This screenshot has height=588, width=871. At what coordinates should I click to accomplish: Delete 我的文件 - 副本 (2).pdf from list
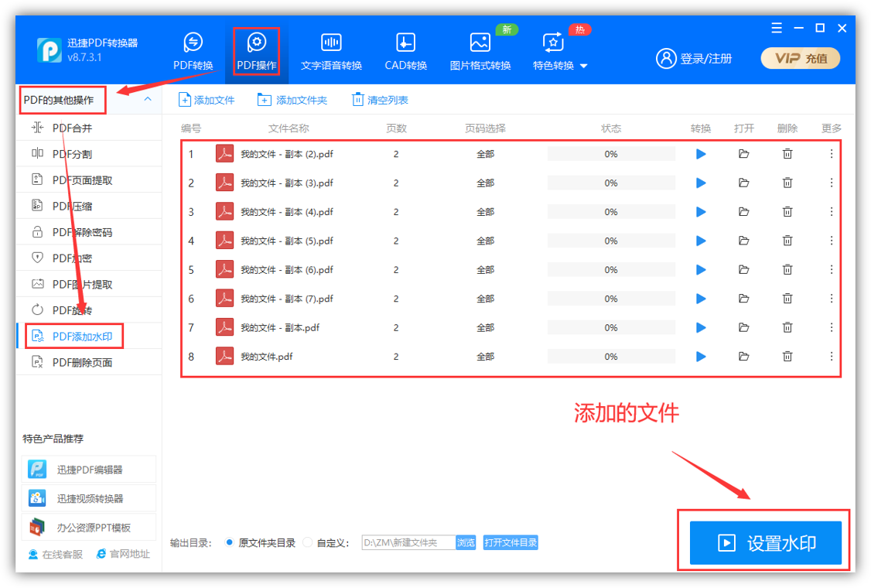tap(787, 154)
